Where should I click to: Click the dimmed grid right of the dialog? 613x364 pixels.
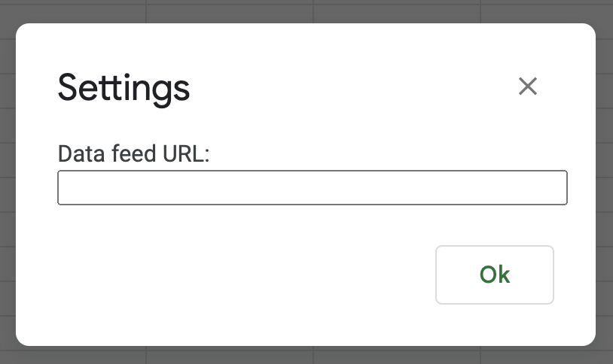tap(605, 180)
